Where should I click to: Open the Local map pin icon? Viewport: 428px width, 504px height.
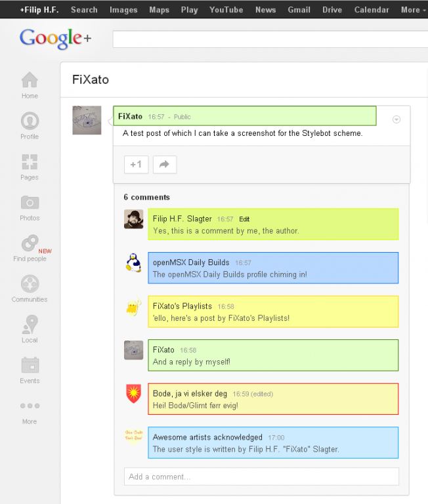click(30, 324)
